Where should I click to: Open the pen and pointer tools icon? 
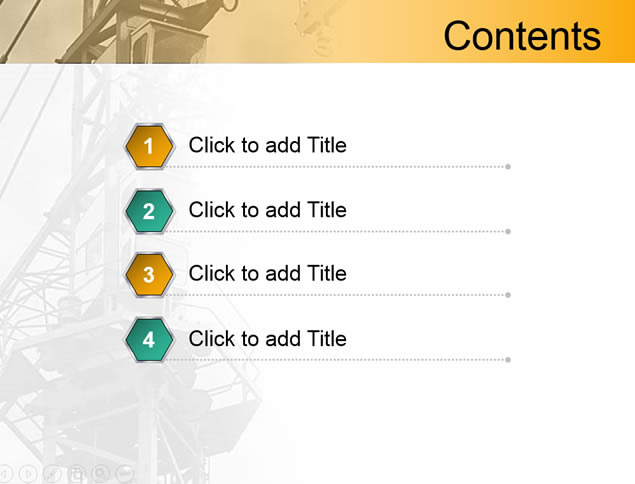point(52,473)
